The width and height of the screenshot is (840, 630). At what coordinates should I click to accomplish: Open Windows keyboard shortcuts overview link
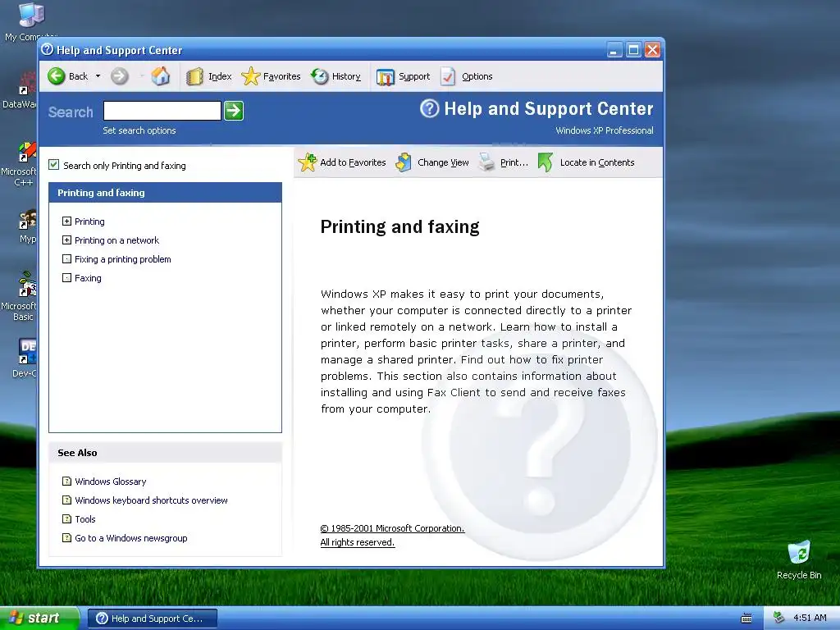(x=151, y=500)
